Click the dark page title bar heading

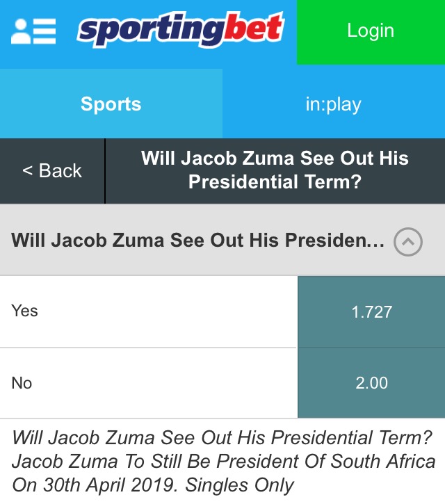275,170
